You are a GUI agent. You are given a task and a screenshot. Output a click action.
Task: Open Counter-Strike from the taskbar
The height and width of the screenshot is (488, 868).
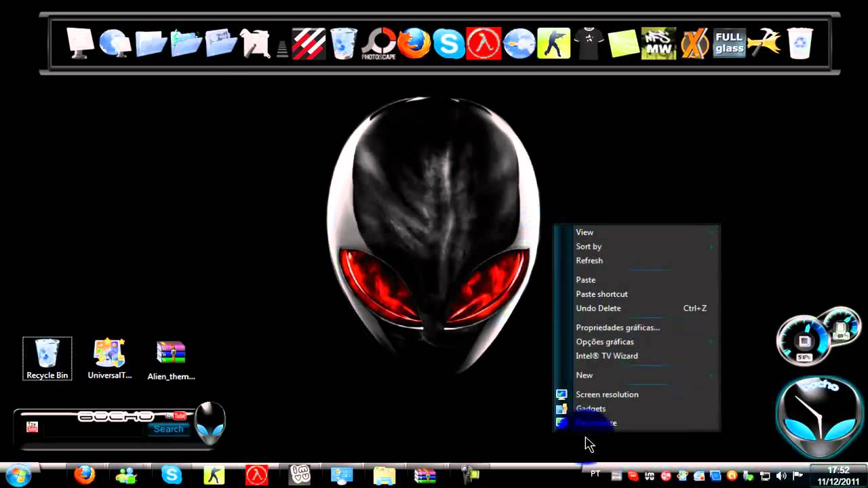pos(214,476)
